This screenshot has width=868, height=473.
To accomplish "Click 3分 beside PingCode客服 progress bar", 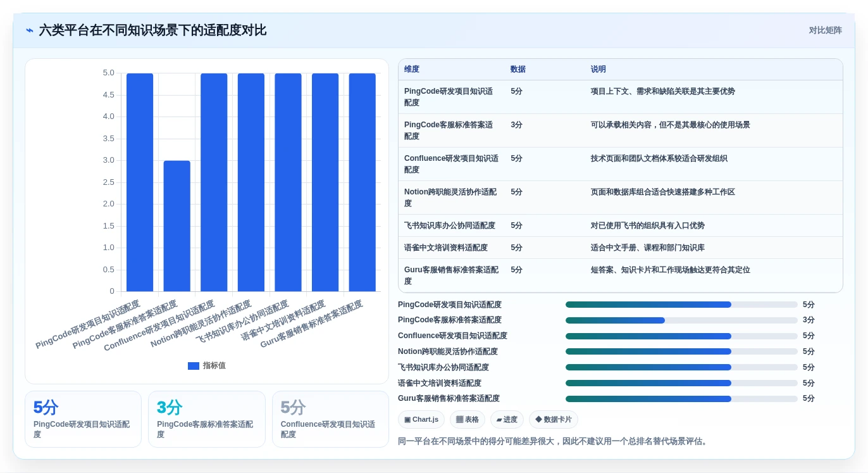I will point(809,320).
